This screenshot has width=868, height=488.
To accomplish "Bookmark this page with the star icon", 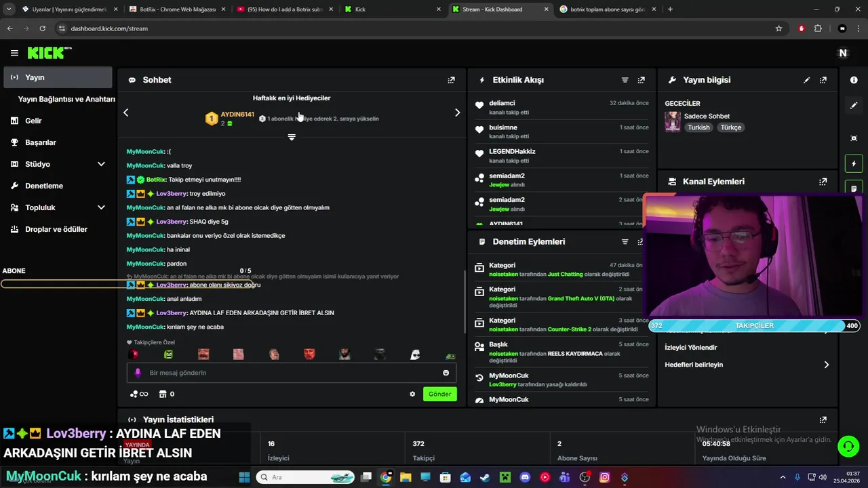I will [778, 28].
